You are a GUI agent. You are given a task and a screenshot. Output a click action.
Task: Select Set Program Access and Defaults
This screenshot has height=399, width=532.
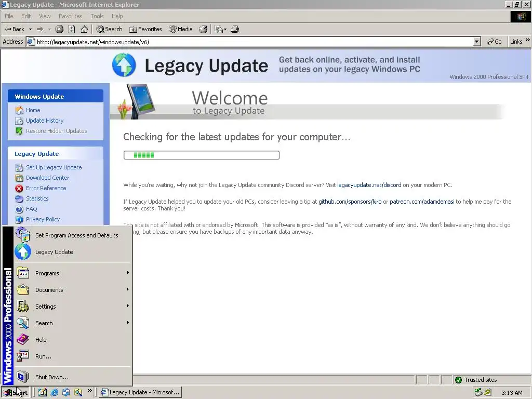click(x=73, y=235)
